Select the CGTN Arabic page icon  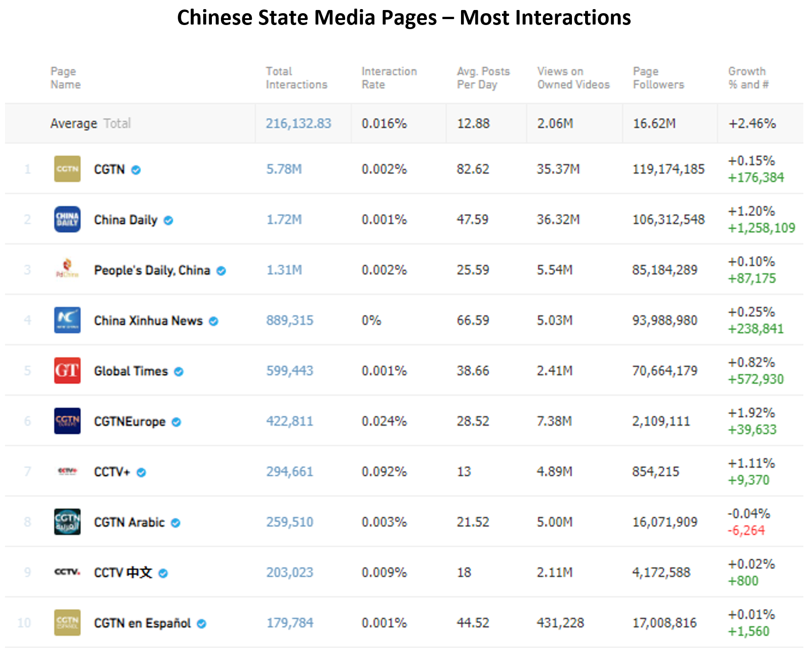click(x=67, y=522)
